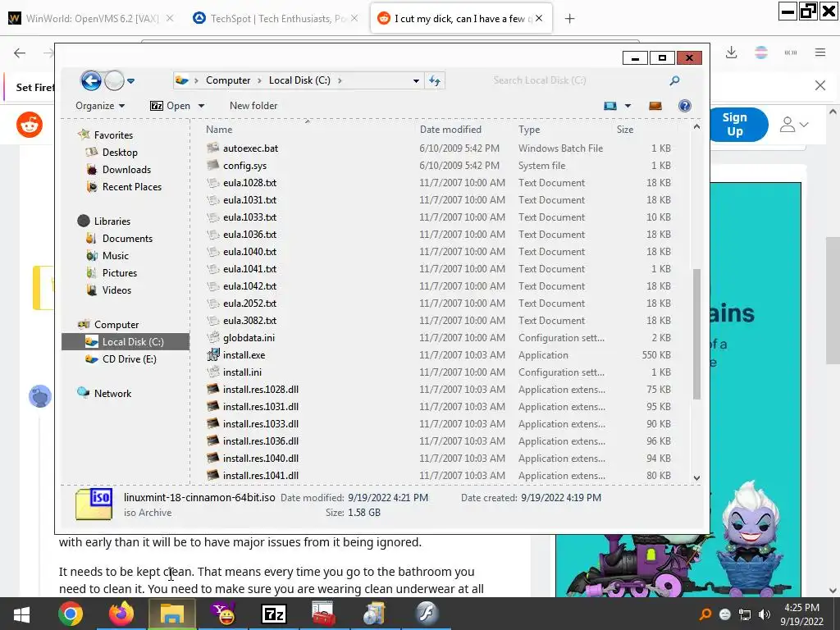Screen dimensions: 840x630
Task: Open the Firefox hamburger menu
Action: tap(820, 52)
